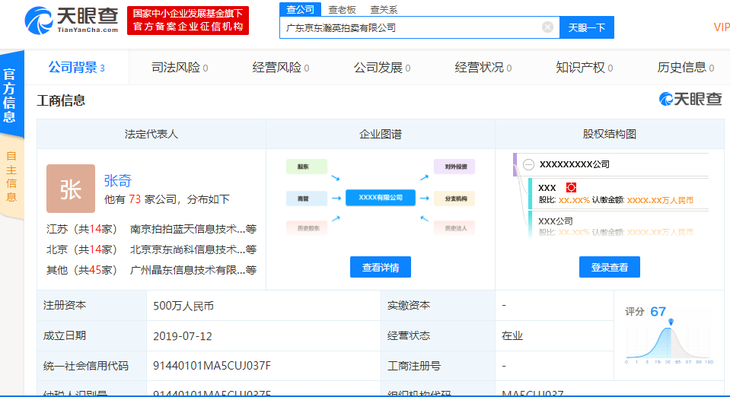
Task: Switch to the 自主信息 side tab
Action: [x=12, y=177]
